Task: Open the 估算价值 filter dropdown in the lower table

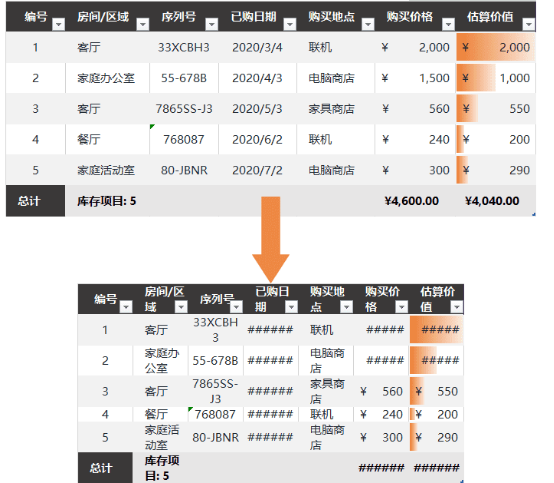Action: pos(456,307)
